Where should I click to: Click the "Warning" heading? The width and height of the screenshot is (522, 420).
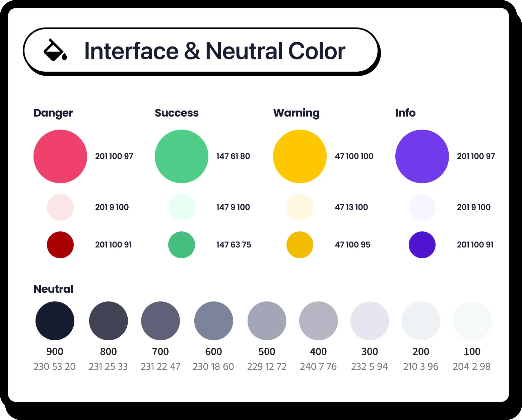tap(297, 113)
